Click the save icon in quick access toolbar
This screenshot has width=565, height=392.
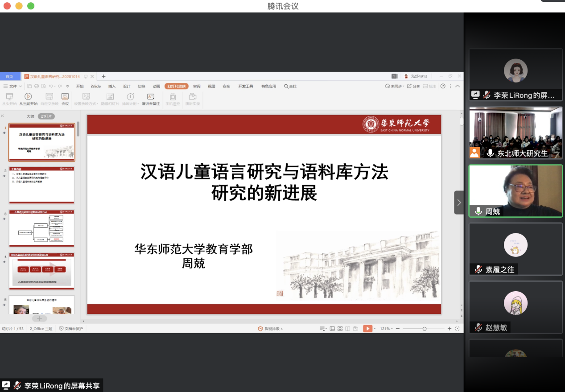[29, 87]
